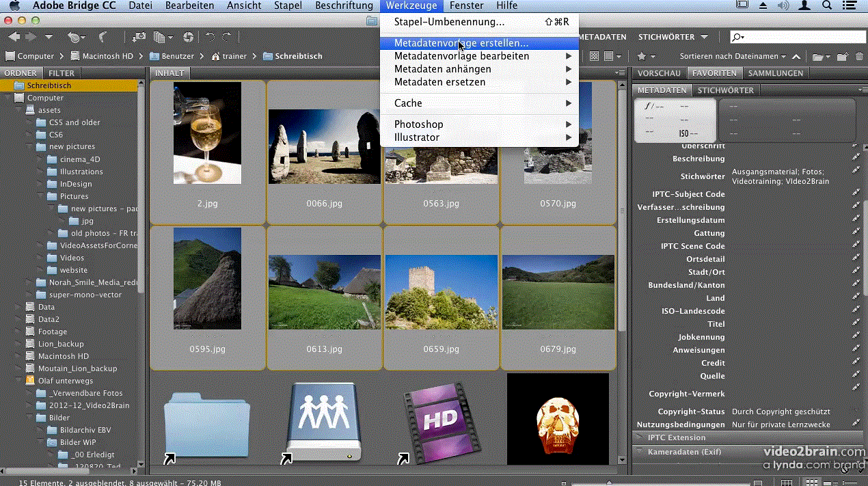Click Benutzer in the path bar
868x486 pixels.
click(x=172, y=56)
